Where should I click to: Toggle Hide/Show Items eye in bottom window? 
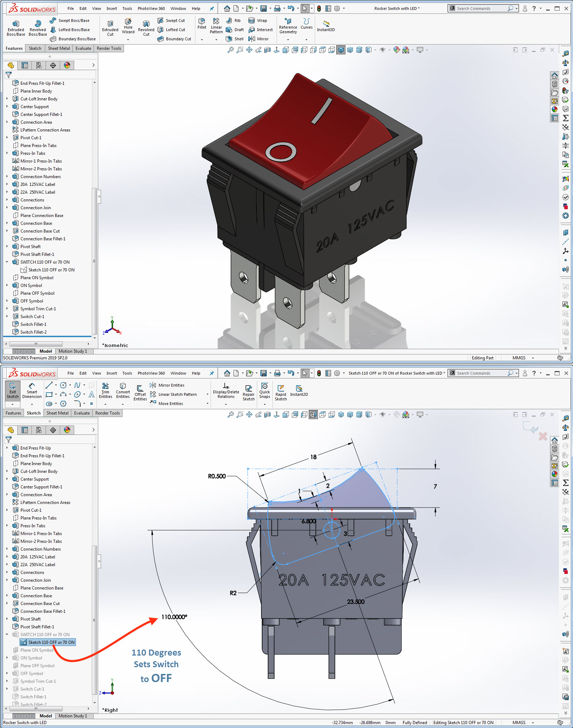tap(383, 415)
